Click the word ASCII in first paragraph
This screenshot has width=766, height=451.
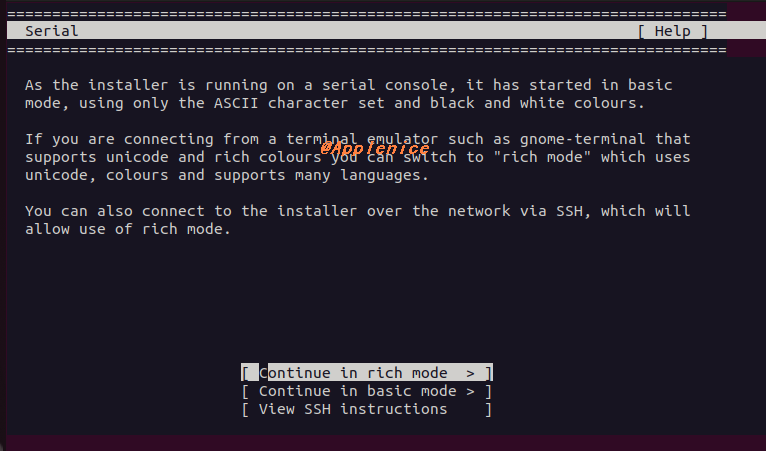(x=236, y=103)
